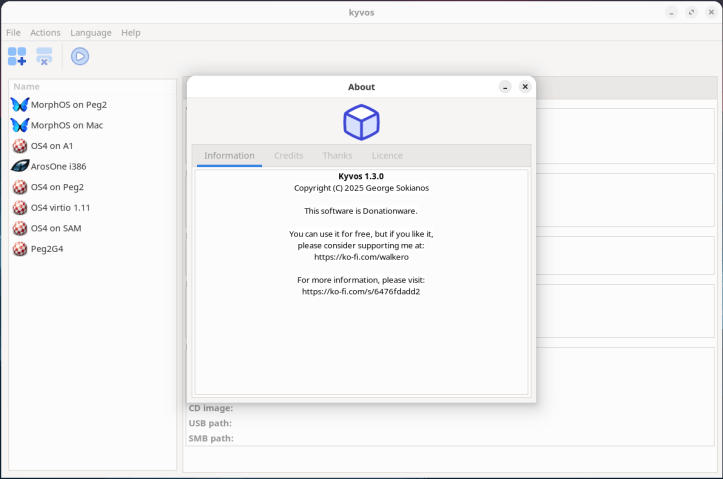Image resolution: width=723 pixels, height=479 pixels.
Task: Select OS4 virtio 1.11 in the list
Action: [60, 208]
